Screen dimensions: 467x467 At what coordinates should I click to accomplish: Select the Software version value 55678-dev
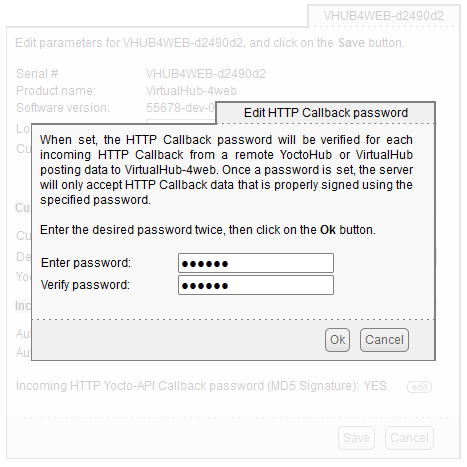(x=180, y=108)
